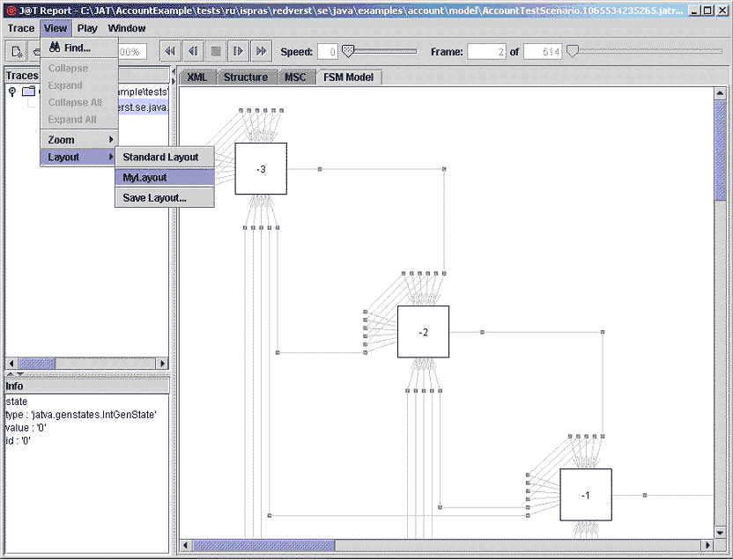Click the Speed slider handle
Viewport: 733px width, 560px height.
(x=347, y=51)
